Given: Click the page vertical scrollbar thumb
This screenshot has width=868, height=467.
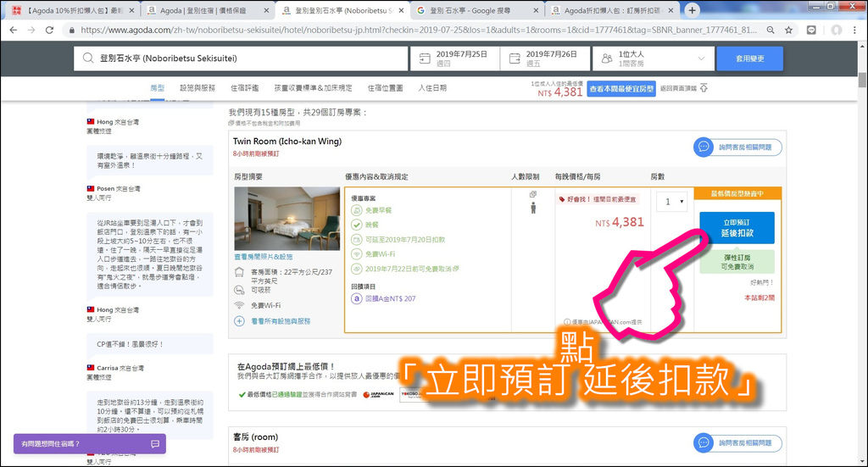Looking at the screenshot, I should coord(862,79).
